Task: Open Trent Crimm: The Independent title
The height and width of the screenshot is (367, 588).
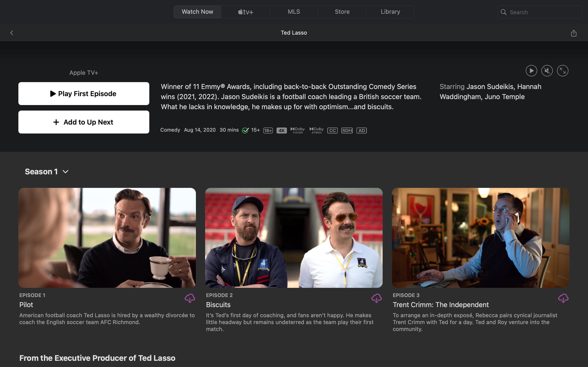Action: 441,305
